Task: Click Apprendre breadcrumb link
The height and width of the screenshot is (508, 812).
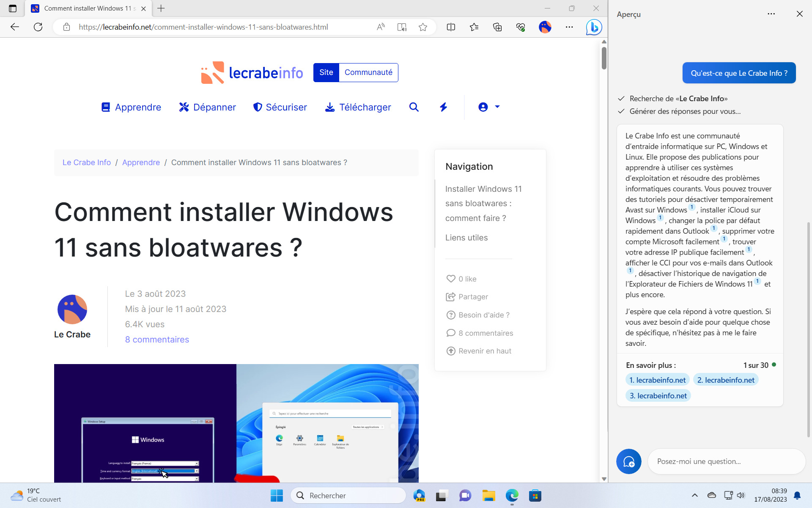Action: pos(141,163)
